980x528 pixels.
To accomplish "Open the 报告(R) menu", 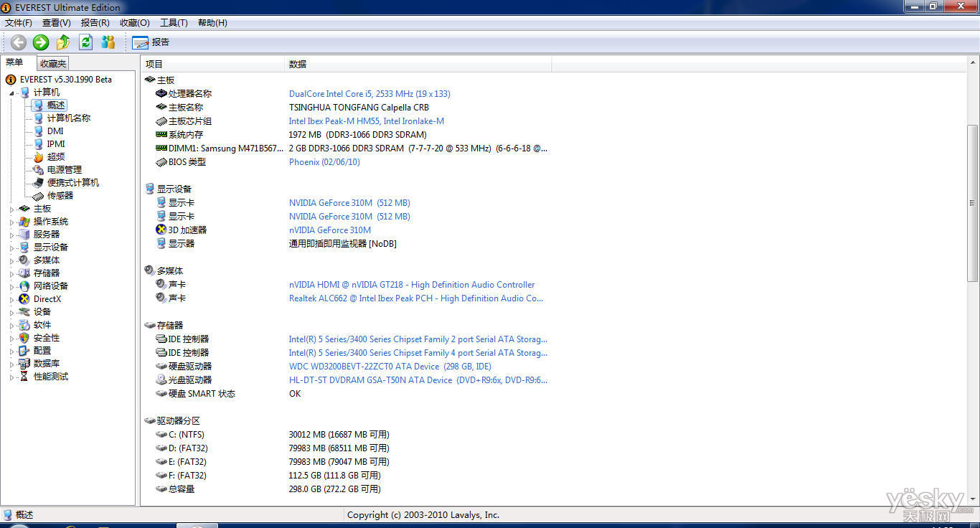I will point(95,23).
